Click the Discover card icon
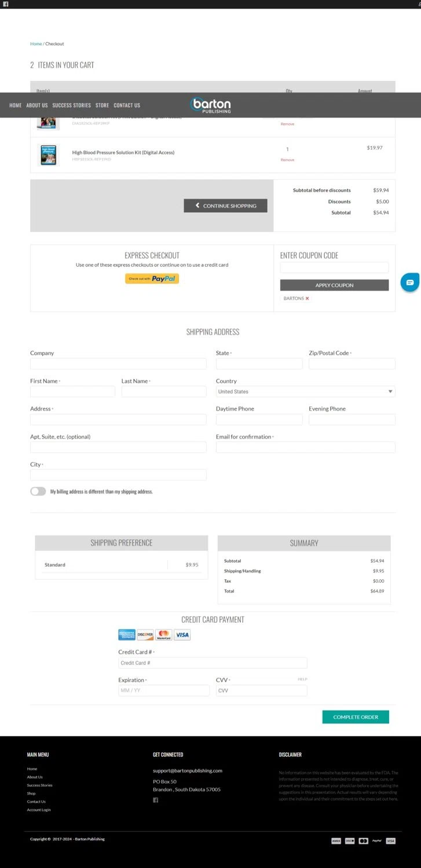Viewport: 421px width, 868px height. click(x=145, y=635)
